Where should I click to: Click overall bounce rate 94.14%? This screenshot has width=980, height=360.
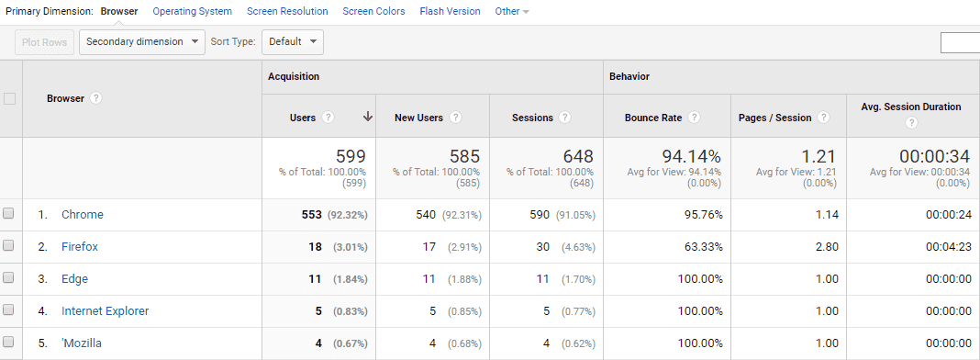coord(691,156)
